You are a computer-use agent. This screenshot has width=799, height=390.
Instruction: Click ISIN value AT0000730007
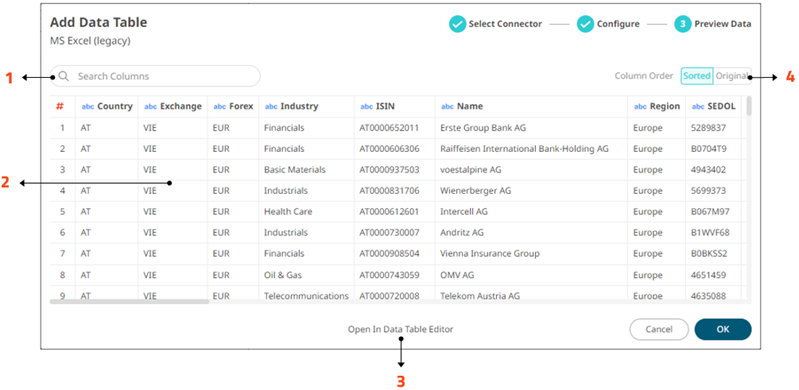[x=389, y=232]
